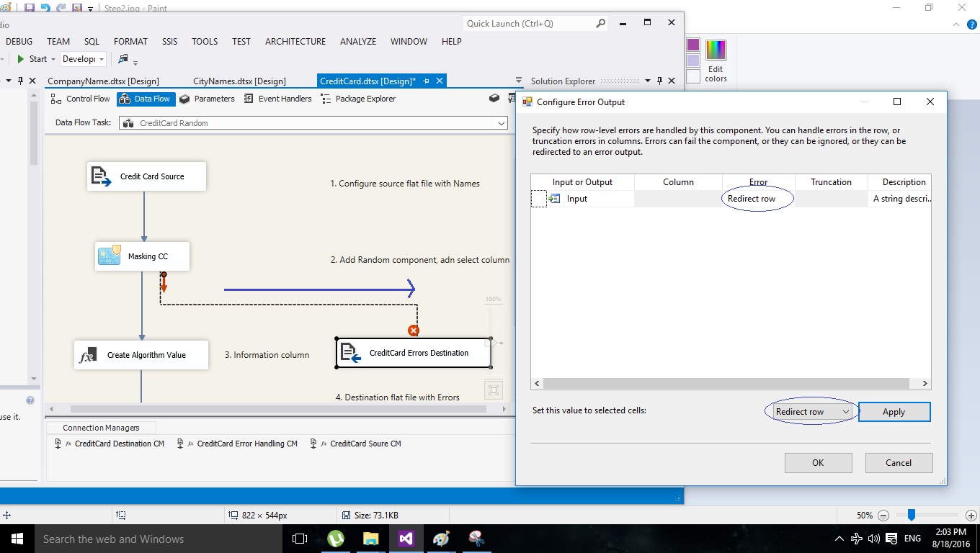Click the Paint Redo arrow
The image size is (980, 553).
61,8
